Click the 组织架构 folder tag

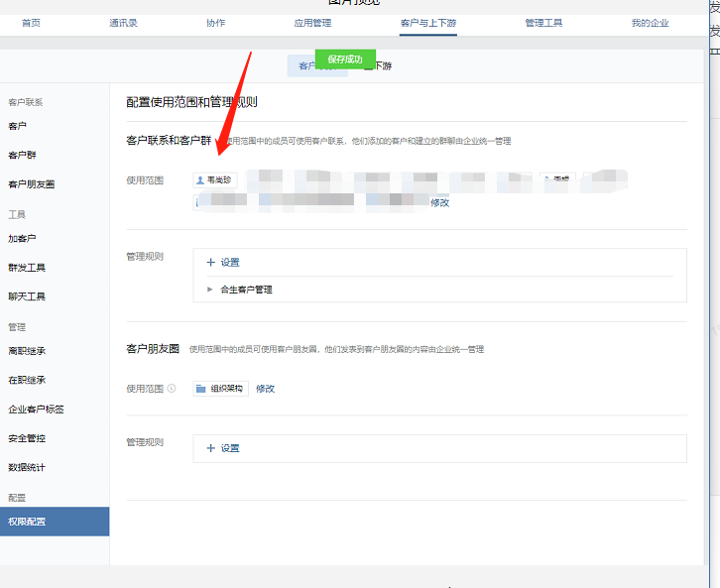click(221, 389)
